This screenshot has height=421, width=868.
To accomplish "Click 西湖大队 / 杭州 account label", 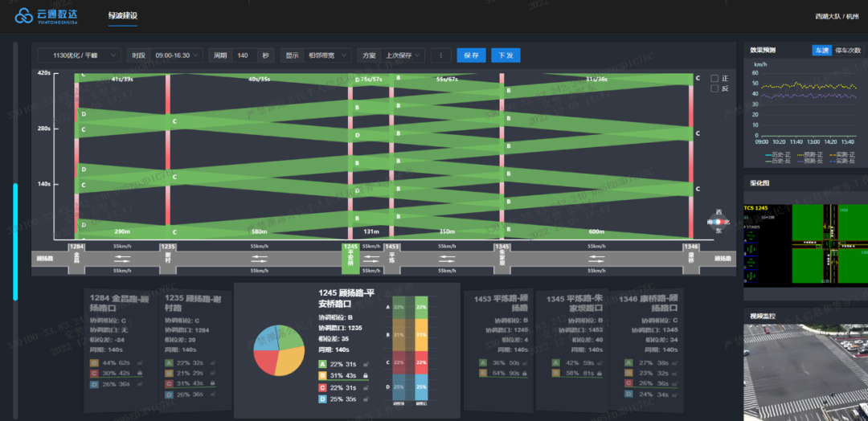I will point(838,17).
